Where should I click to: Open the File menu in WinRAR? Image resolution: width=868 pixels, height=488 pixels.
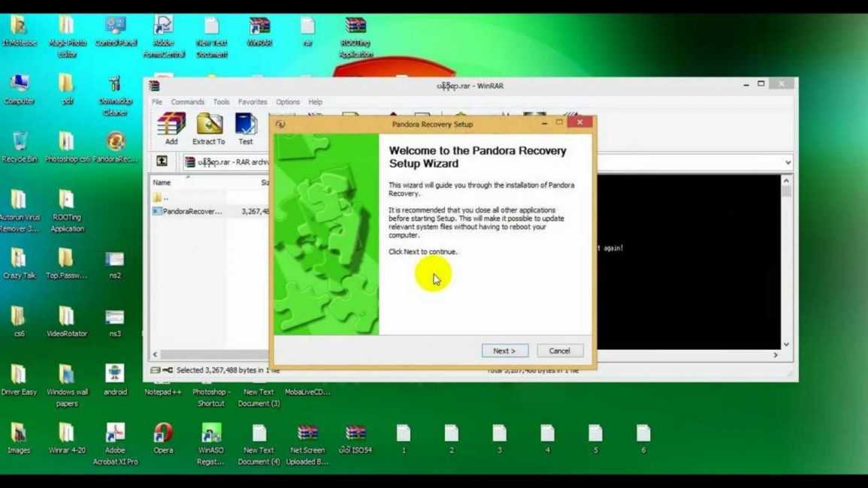click(x=157, y=102)
